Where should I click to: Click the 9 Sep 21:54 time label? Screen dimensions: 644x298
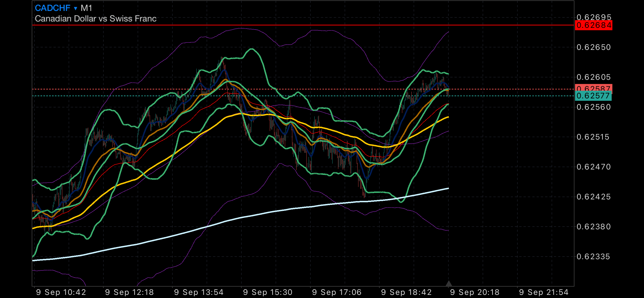544,292
